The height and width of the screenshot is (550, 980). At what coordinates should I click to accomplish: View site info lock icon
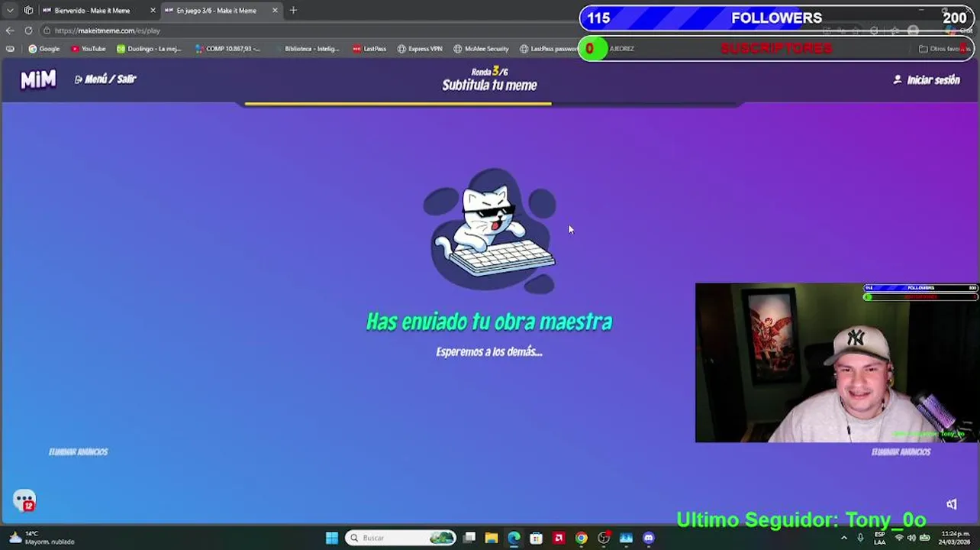click(x=47, y=31)
